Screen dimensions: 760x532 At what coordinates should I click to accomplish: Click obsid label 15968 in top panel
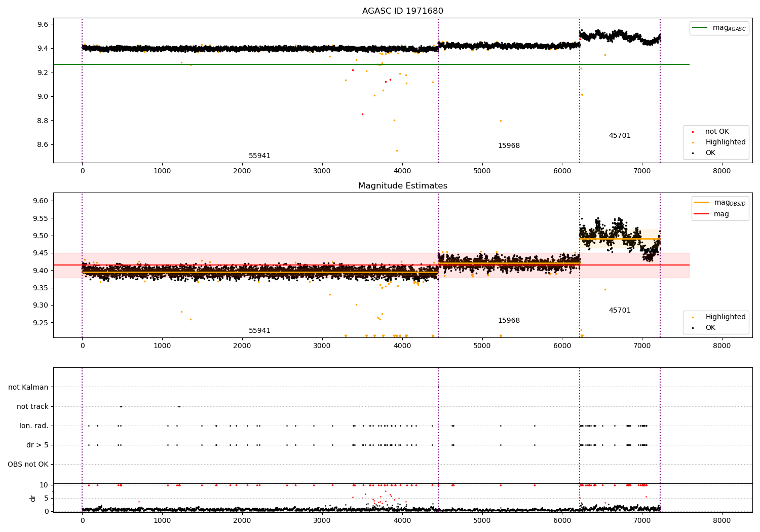point(509,146)
